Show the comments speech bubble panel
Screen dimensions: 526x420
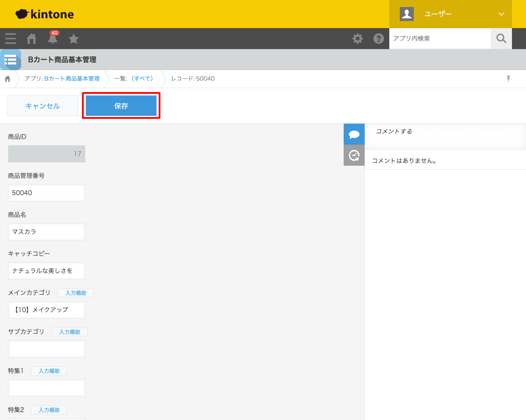coord(354,134)
